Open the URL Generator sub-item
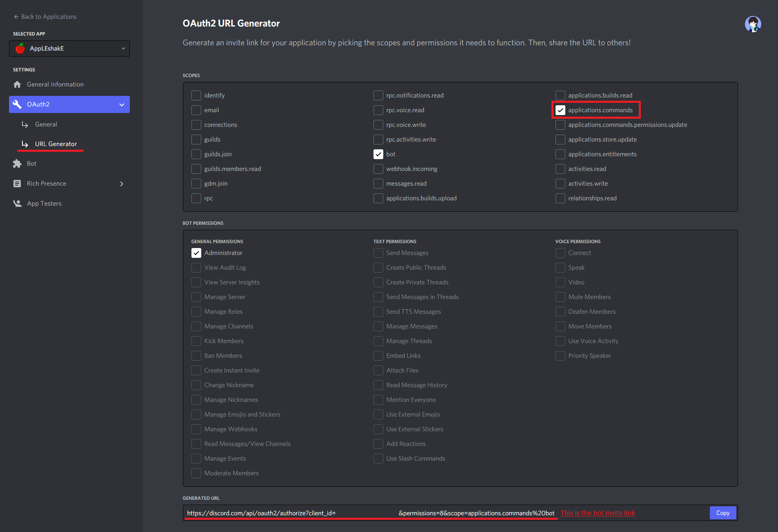The width and height of the screenshot is (778, 532). point(56,144)
